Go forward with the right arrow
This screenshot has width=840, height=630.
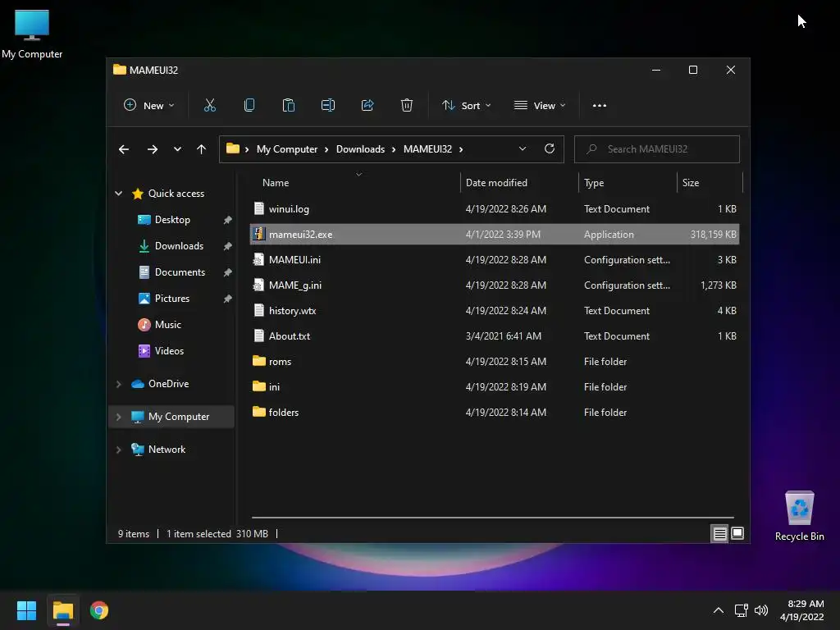153,149
